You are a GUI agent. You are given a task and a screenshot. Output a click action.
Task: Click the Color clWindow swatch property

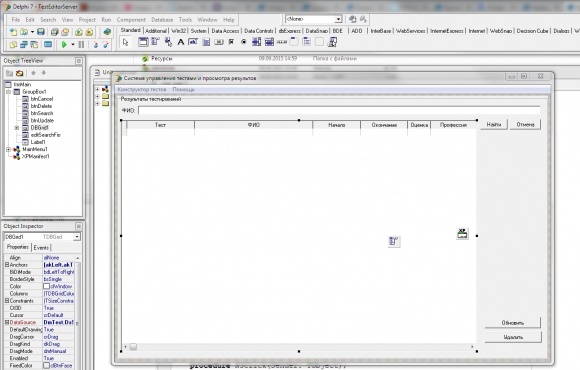pos(47,286)
